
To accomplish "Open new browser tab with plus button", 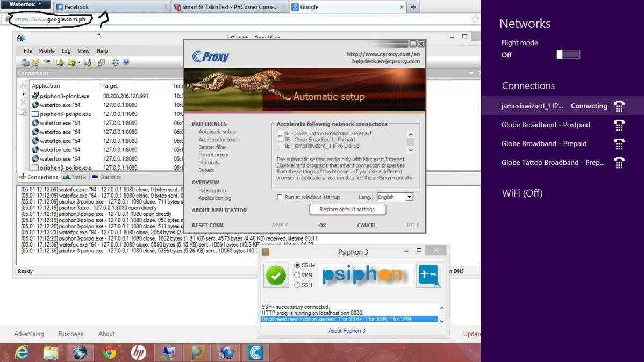I will 413,6.
